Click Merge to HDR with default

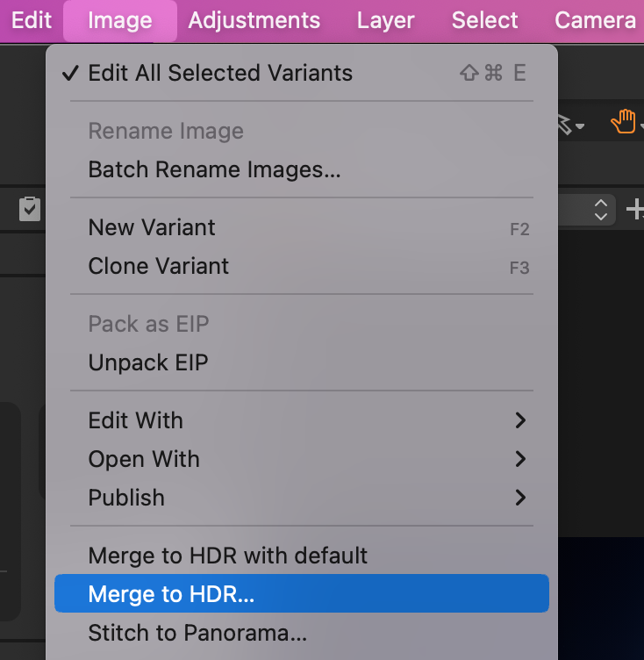228,556
